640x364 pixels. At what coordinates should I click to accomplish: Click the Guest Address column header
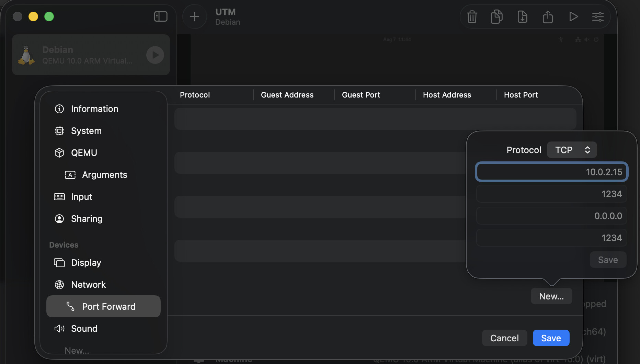click(x=287, y=95)
